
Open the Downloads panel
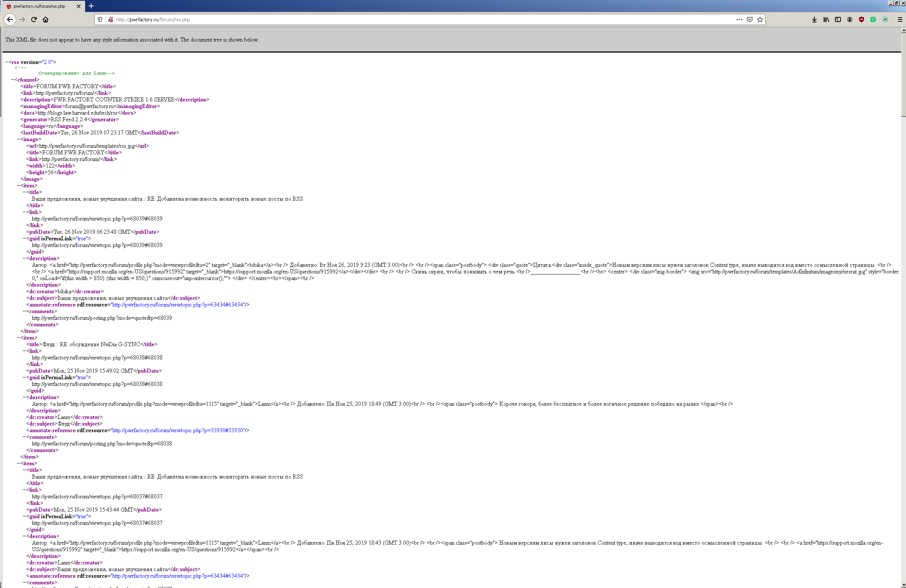(814, 19)
